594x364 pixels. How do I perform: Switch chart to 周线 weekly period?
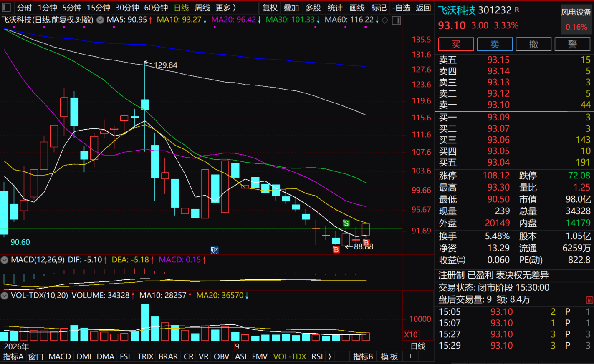click(202, 8)
